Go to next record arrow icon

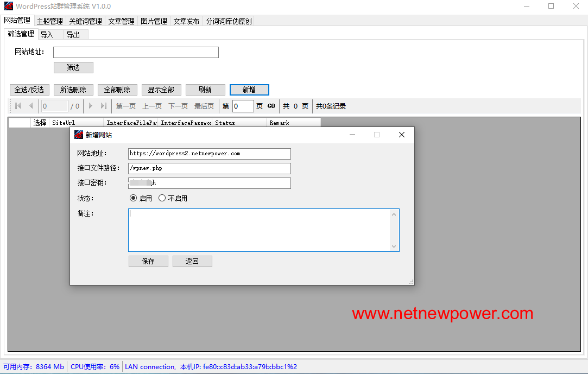coord(90,106)
